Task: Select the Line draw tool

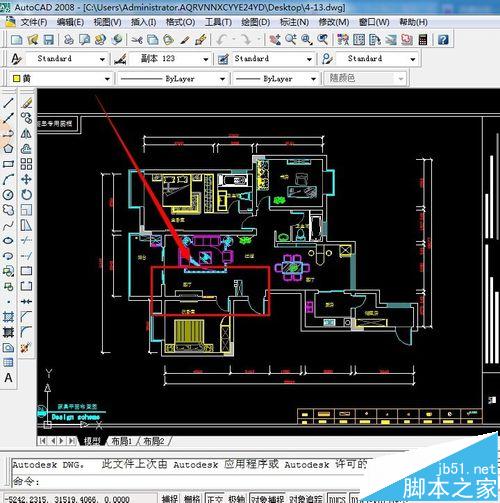Action: pos(8,103)
